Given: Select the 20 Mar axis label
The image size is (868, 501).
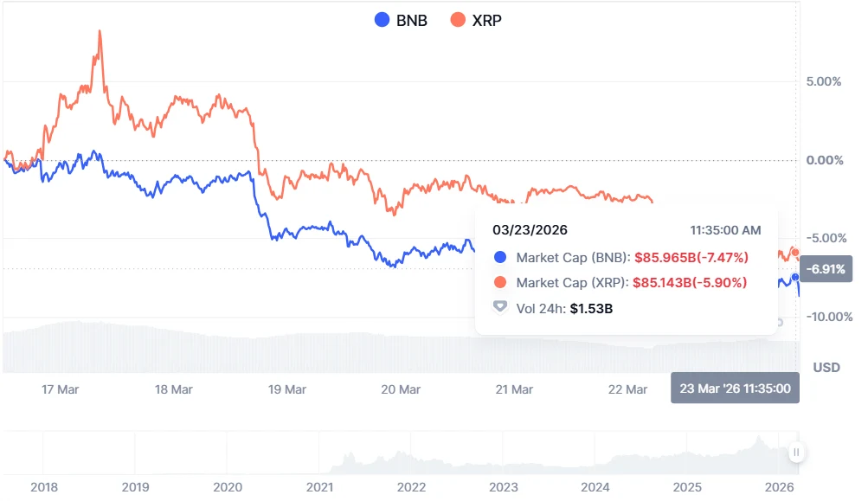Looking at the screenshot, I should (x=401, y=389).
